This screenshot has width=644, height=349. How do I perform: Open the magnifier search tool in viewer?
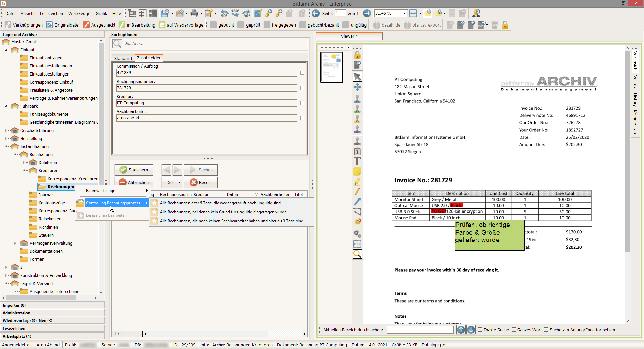pos(357,254)
